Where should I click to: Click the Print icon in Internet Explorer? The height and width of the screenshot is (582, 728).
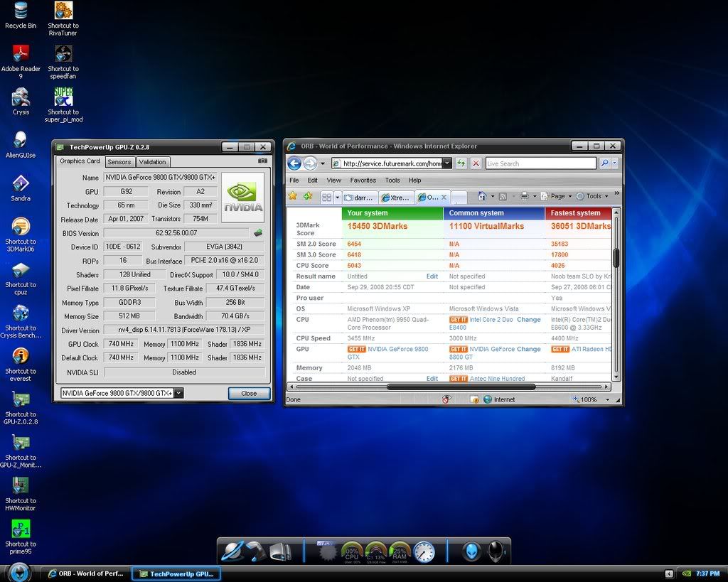tap(524, 196)
